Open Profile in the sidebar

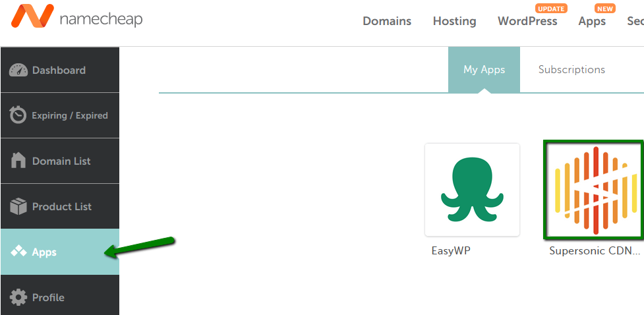pyautogui.click(x=60, y=295)
